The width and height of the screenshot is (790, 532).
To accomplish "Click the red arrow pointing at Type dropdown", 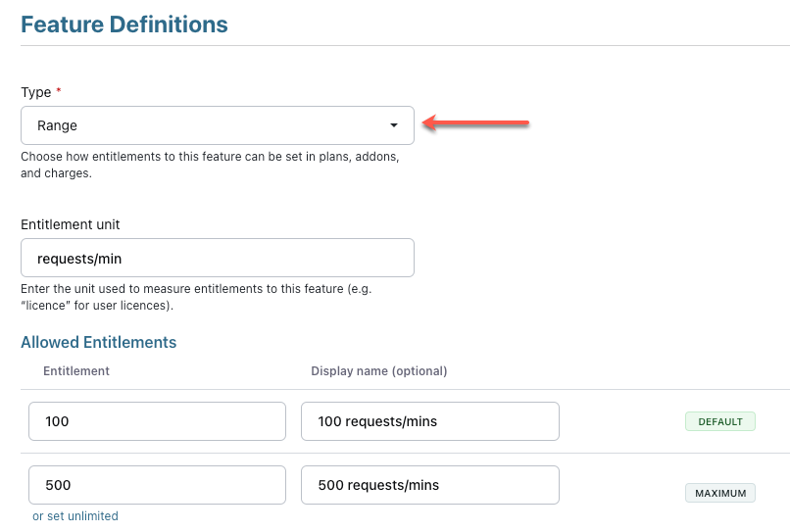I will 476,123.
